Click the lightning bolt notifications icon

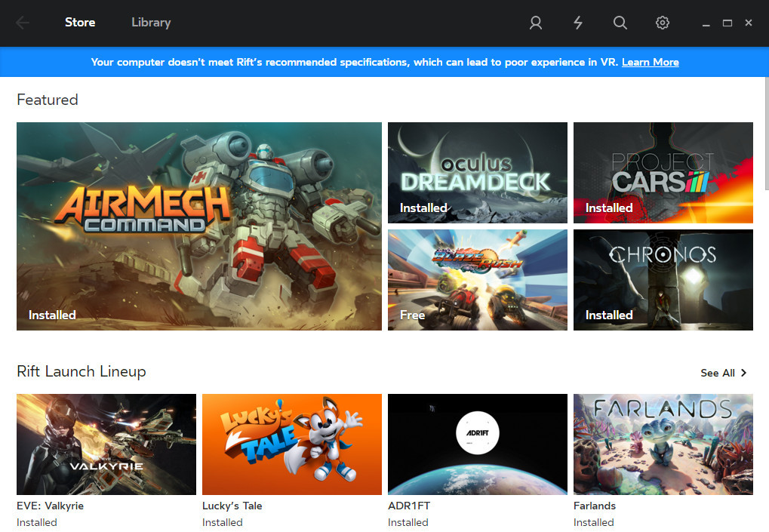coord(578,23)
